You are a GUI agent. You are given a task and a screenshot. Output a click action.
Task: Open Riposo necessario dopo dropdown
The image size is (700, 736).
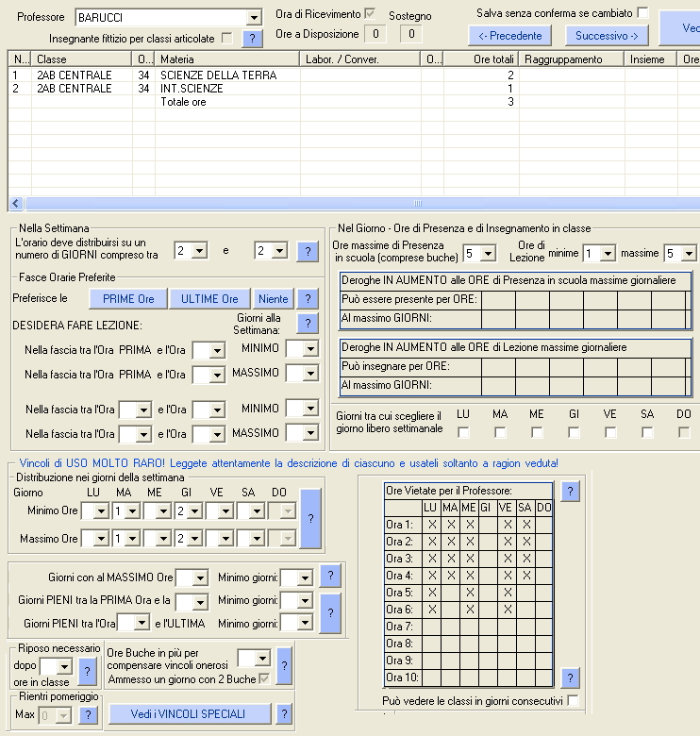pos(65,666)
